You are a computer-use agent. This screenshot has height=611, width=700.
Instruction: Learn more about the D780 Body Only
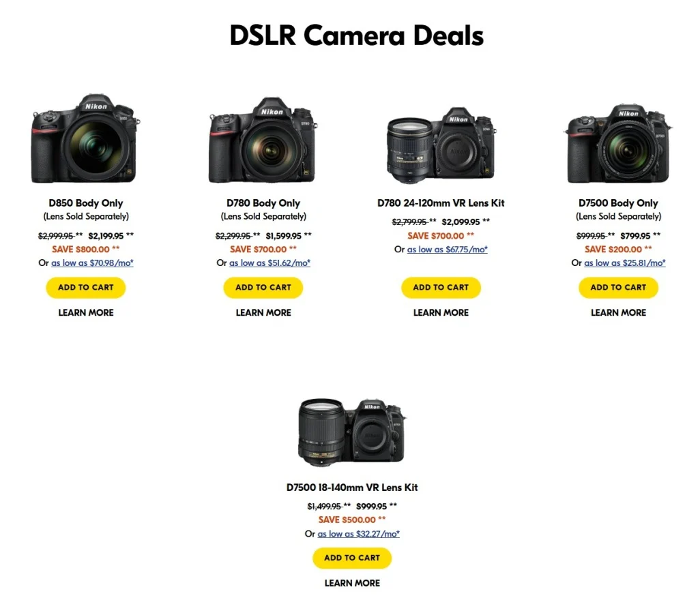(x=263, y=313)
